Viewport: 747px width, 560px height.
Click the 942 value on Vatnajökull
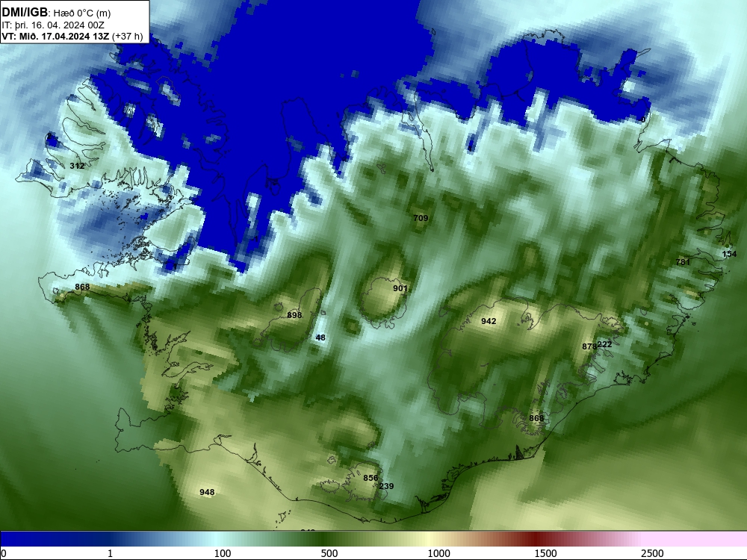coord(489,321)
